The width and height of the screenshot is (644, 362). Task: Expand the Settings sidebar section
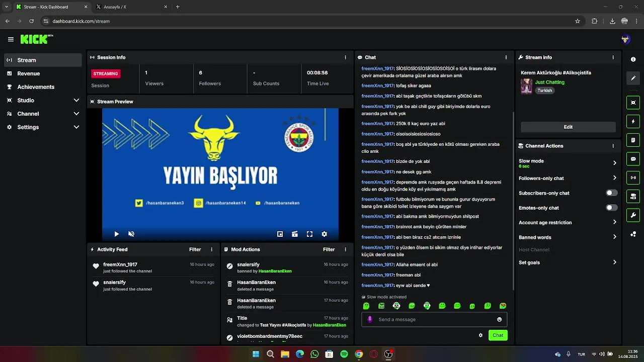pyautogui.click(x=43, y=127)
